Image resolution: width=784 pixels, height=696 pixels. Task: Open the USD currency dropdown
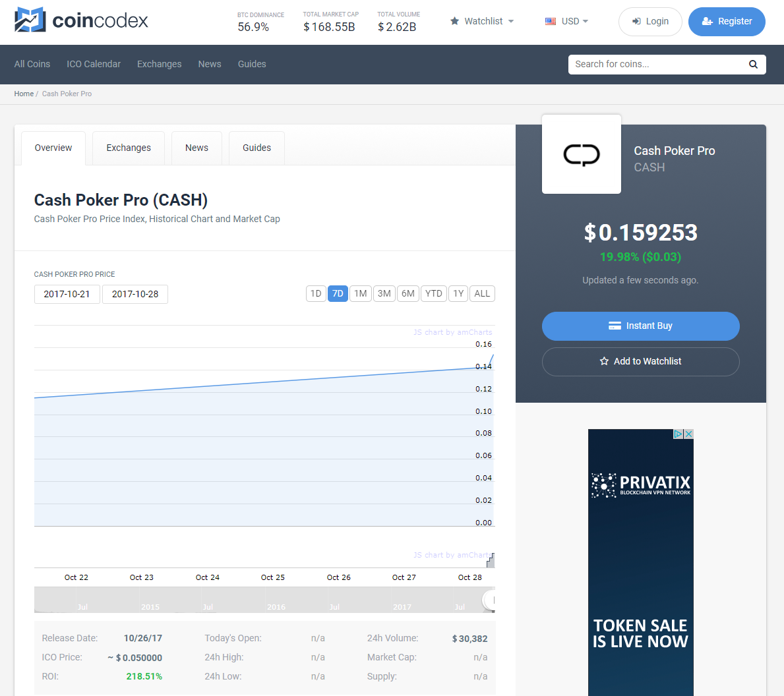tap(566, 21)
